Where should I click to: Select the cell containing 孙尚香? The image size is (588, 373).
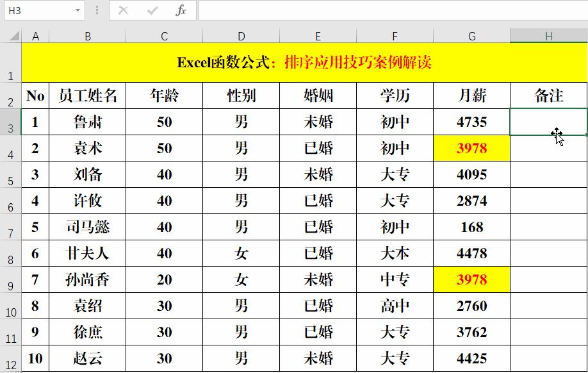(87, 279)
